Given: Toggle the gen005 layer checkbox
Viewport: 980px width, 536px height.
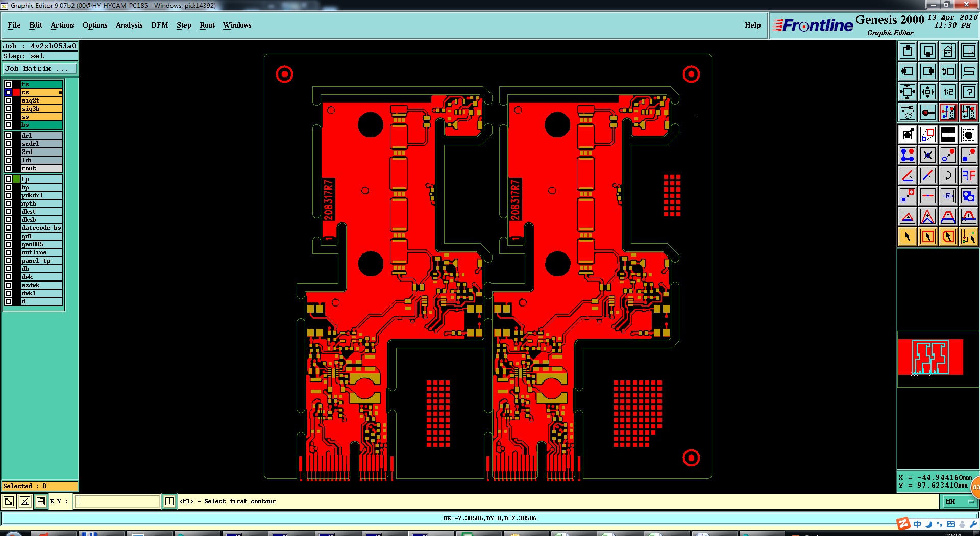Looking at the screenshot, I should tap(8, 244).
